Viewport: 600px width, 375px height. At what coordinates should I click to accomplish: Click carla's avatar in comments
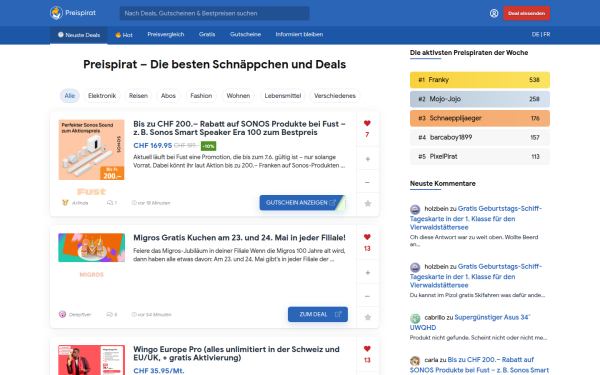pyautogui.click(x=415, y=360)
